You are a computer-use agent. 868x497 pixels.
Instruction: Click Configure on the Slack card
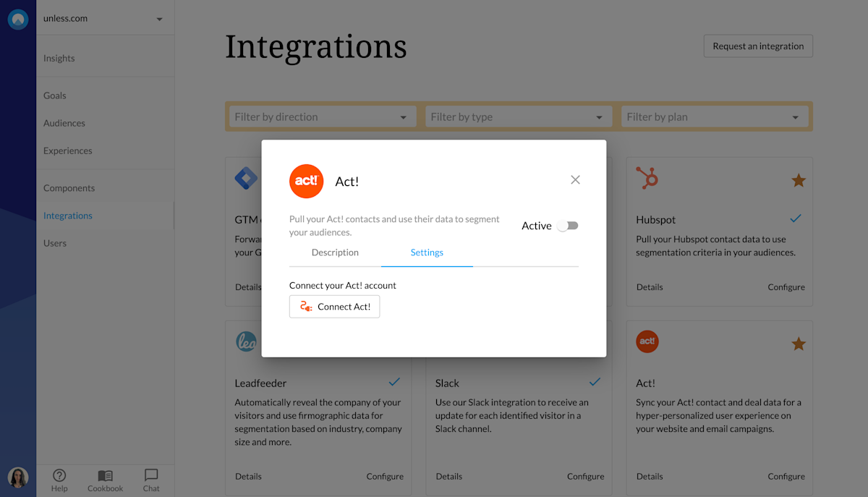point(586,477)
